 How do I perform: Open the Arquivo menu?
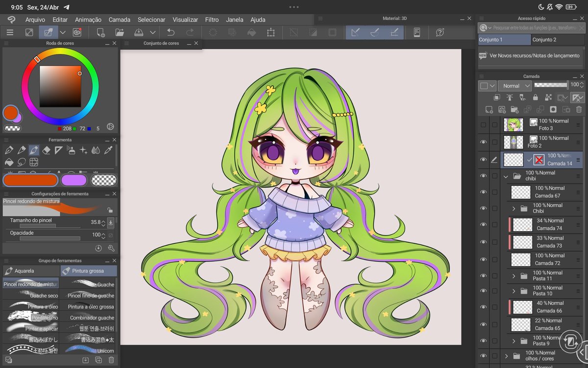click(35, 20)
